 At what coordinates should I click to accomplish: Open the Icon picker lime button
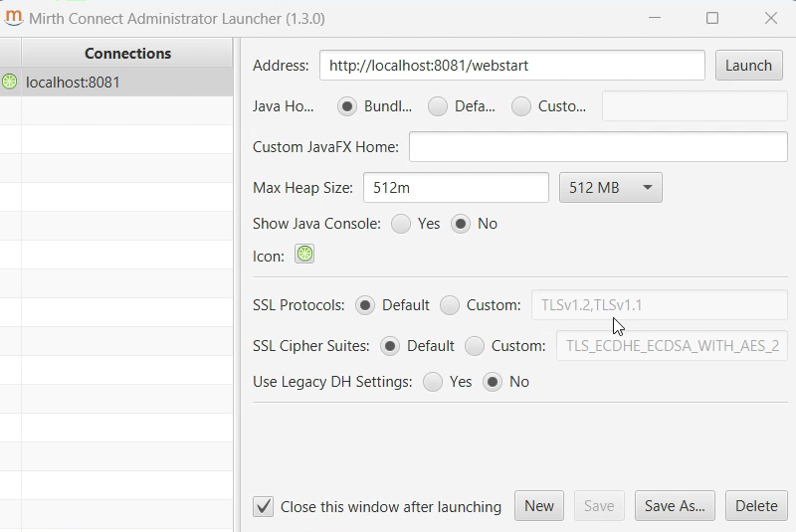pos(304,254)
